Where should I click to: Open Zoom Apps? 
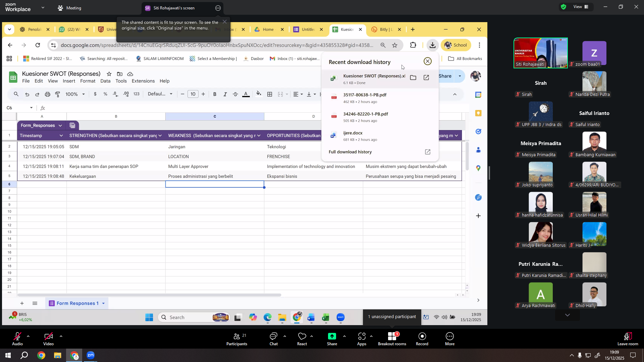tap(362, 339)
